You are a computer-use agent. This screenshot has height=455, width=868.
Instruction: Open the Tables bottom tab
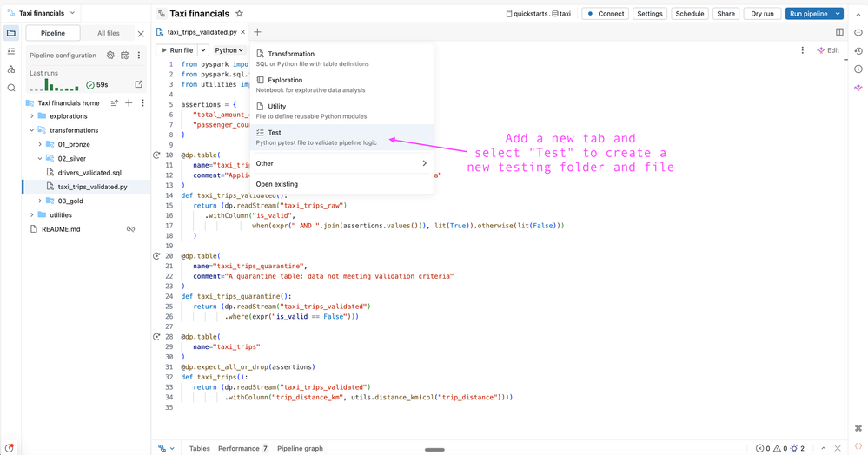199,448
